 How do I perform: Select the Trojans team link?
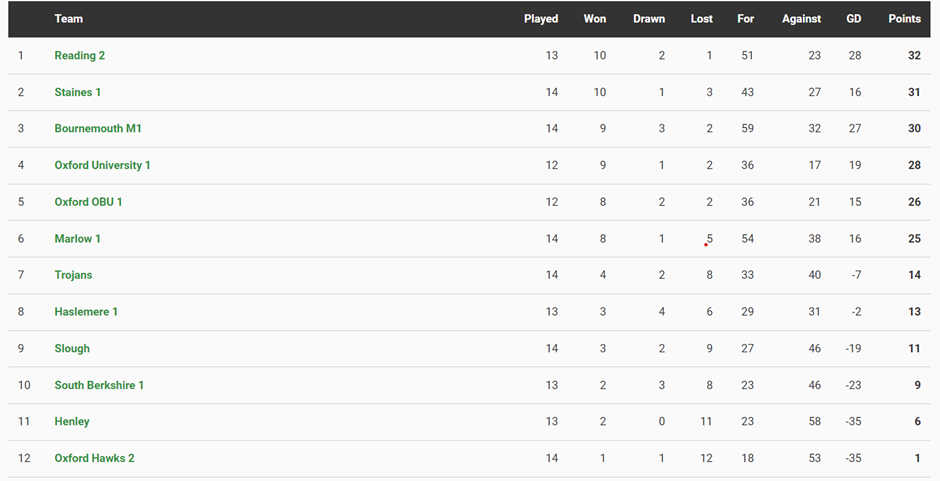73,275
